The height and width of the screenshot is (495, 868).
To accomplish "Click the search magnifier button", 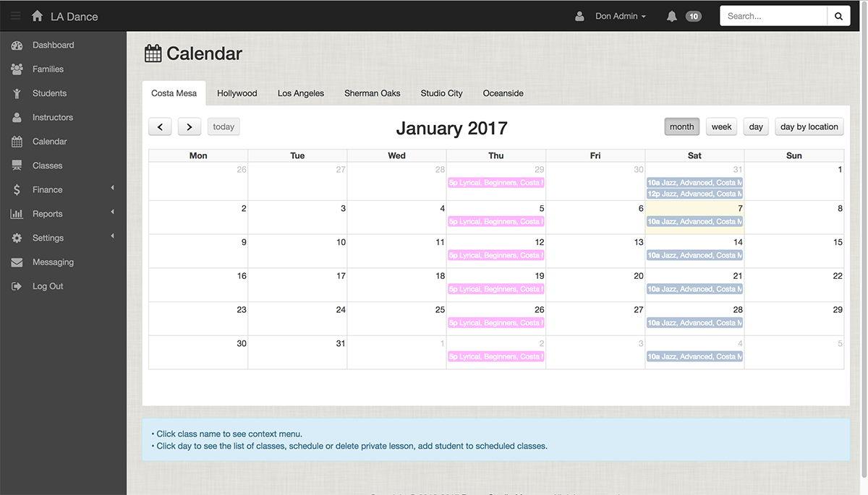I will pyautogui.click(x=838, y=16).
